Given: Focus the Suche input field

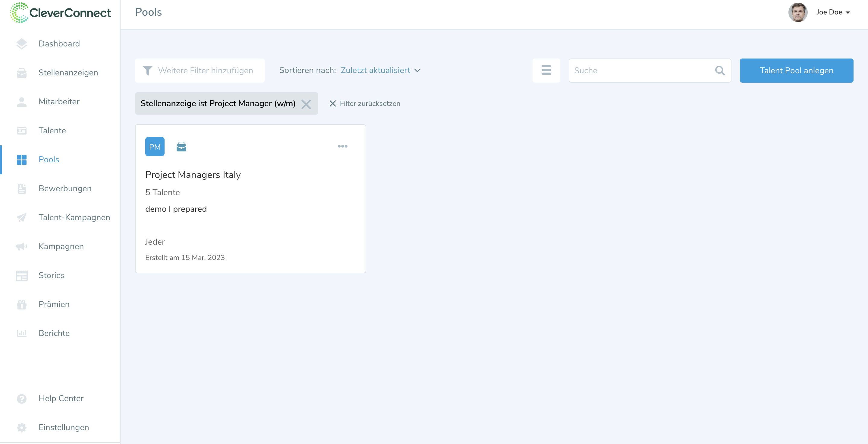Looking at the screenshot, I should tap(640, 70).
